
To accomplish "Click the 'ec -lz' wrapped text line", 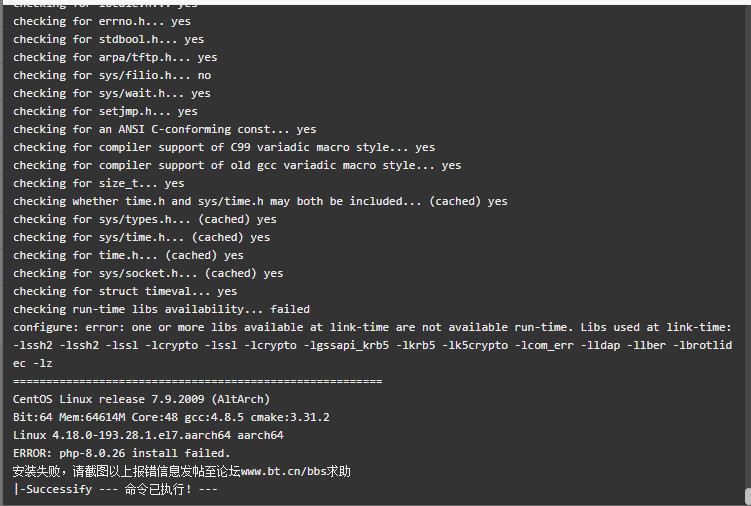I will tap(33, 363).
